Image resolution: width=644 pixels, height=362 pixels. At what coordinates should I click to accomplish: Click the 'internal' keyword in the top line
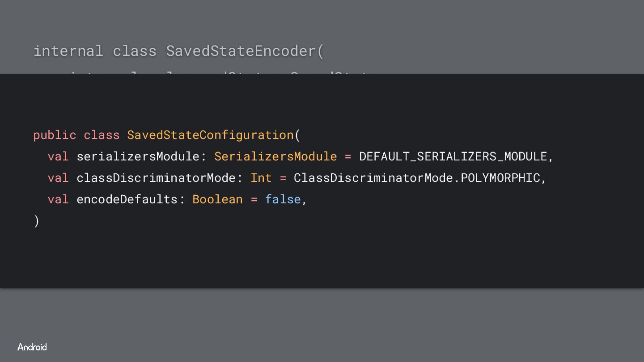pyautogui.click(x=68, y=51)
